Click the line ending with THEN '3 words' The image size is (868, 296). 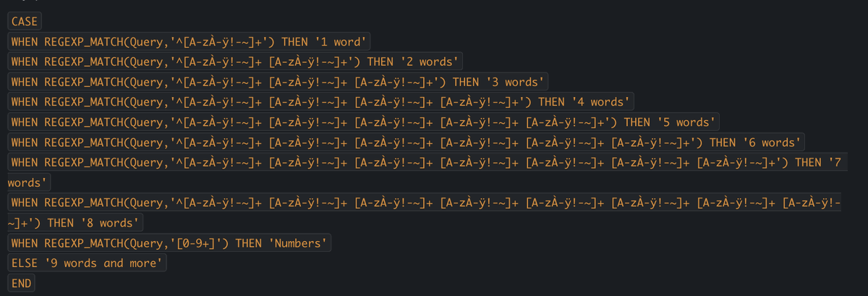coord(279,82)
